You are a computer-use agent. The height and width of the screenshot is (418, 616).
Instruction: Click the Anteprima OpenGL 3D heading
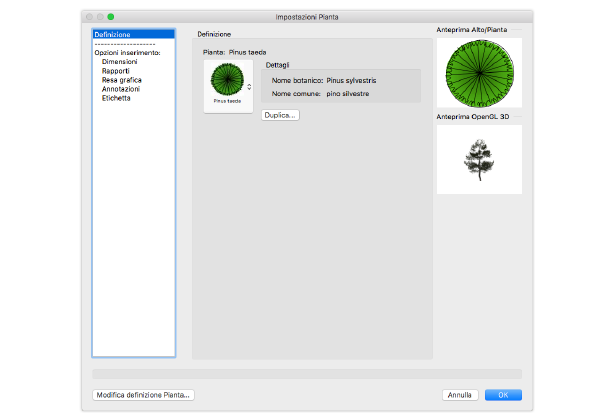point(473,117)
